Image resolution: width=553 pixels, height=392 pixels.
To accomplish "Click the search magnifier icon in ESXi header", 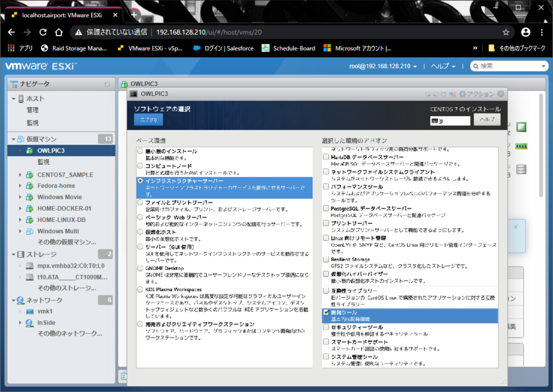I will pyautogui.click(x=476, y=66).
